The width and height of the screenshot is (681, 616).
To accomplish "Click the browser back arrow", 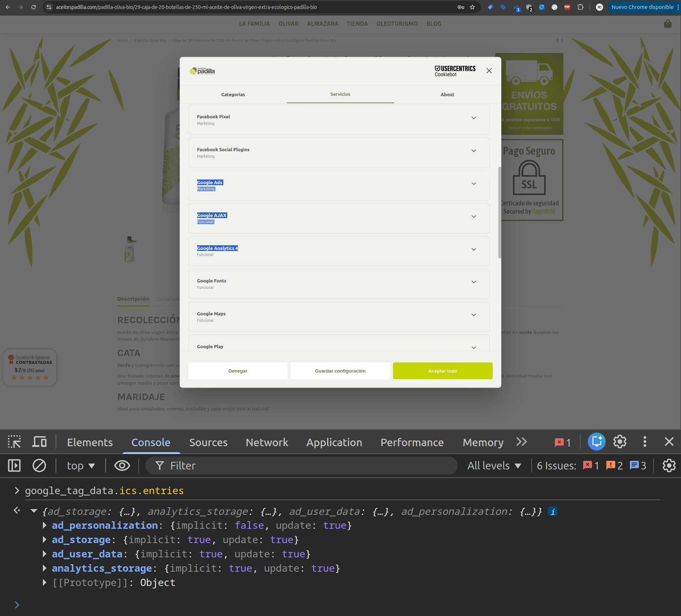I will pos(8,7).
